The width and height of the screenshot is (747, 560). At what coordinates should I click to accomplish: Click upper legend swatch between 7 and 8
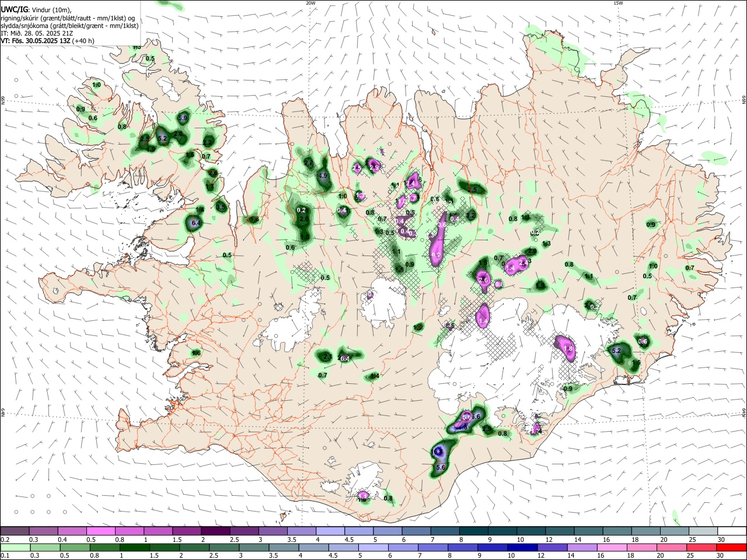point(445,531)
